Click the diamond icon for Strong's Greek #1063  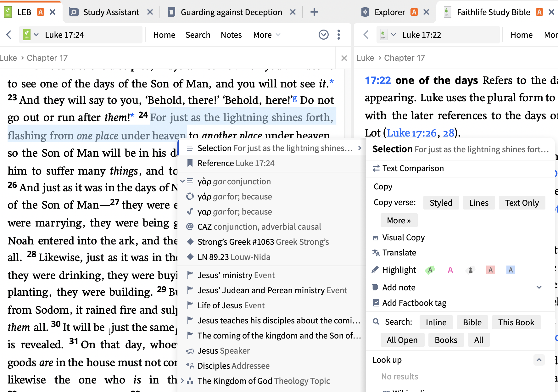click(190, 242)
